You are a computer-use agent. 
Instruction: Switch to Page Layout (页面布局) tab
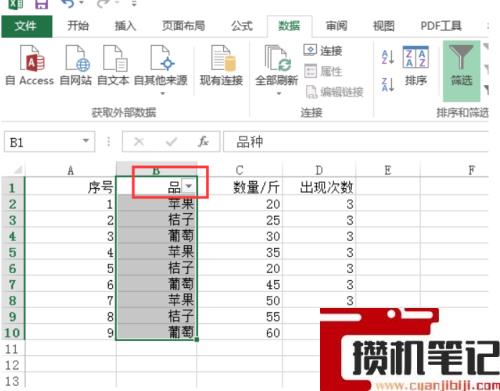pyautogui.click(x=183, y=26)
